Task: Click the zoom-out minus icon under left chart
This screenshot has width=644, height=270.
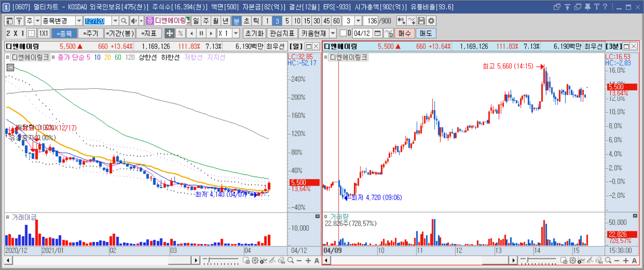Action: coord(299,260)
